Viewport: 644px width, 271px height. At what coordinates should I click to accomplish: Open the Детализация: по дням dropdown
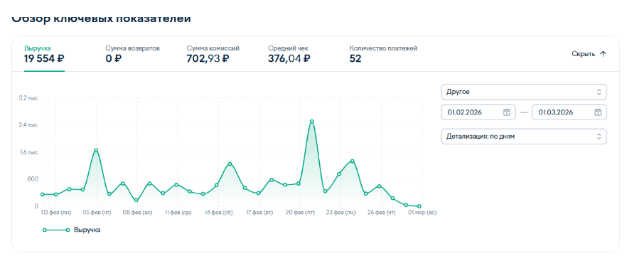click(x=524, y=137)
